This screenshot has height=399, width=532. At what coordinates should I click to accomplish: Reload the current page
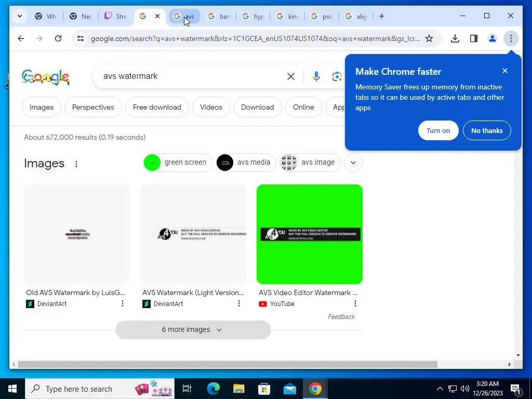point(58,38)
